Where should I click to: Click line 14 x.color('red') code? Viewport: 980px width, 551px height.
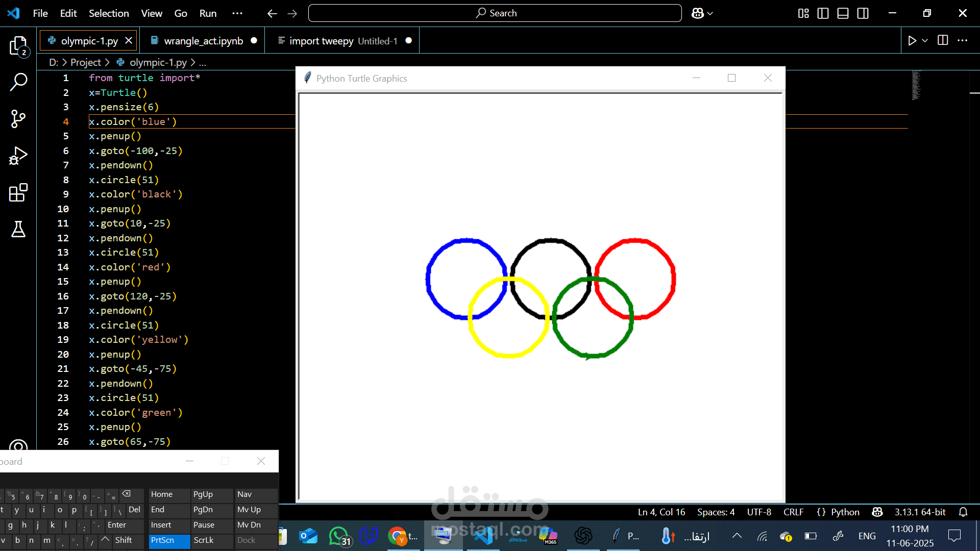pos(130,267)
